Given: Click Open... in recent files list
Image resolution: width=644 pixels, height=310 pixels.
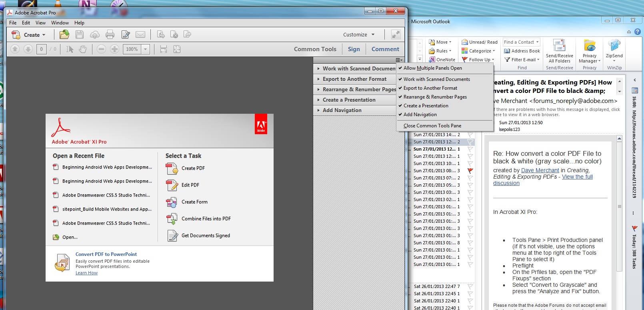Looking at the screenshot, I should pyautogui.click(x=70, y=238).
